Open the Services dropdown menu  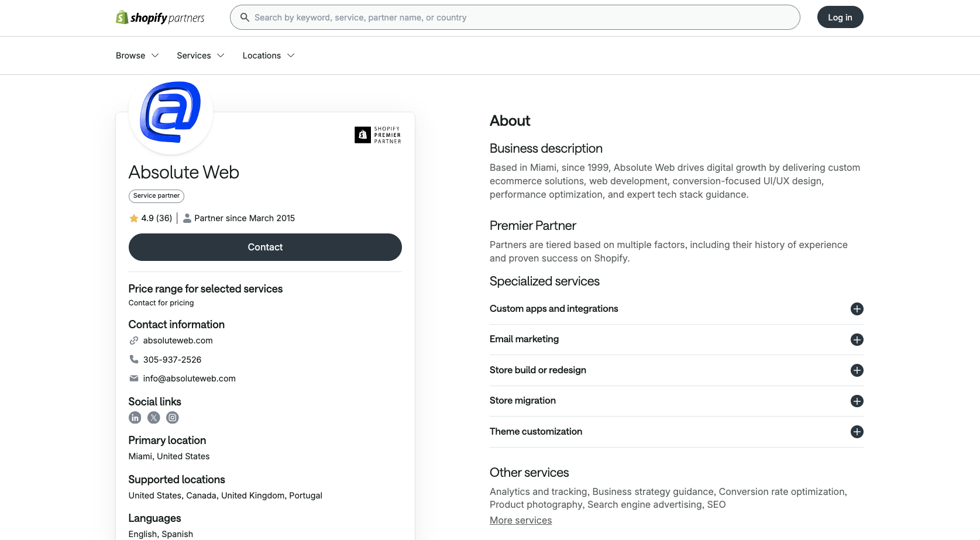[x=200, y=55]
